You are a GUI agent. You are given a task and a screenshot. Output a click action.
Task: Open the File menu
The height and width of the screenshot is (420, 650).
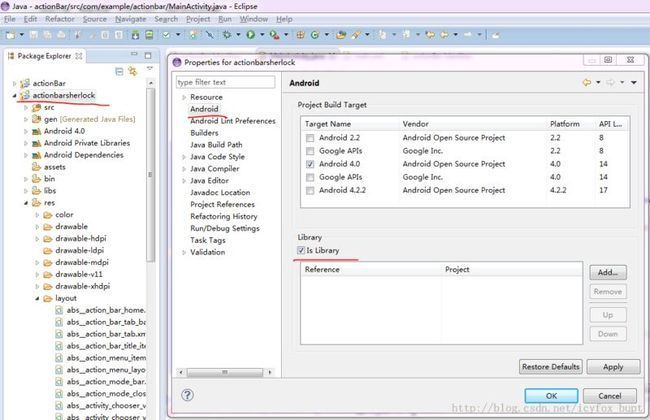click(x=10, y=19)
